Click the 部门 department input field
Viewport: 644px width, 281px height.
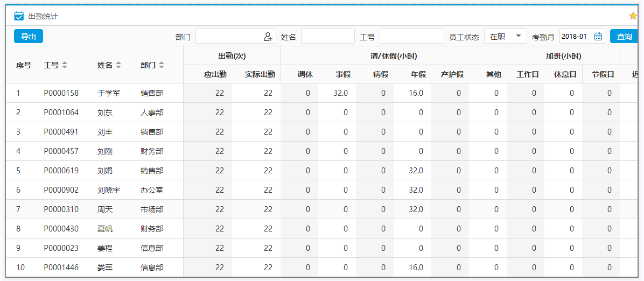tap(229, 37)
